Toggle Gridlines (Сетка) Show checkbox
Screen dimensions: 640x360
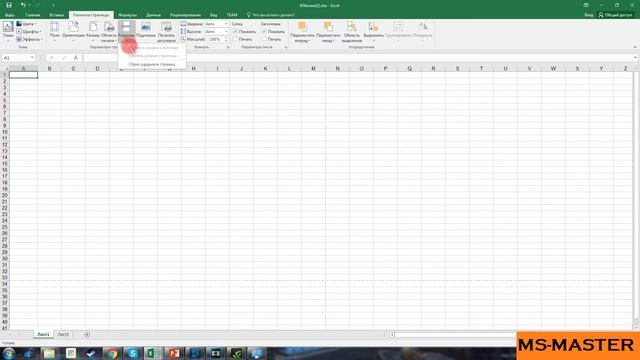click(236, 31)
